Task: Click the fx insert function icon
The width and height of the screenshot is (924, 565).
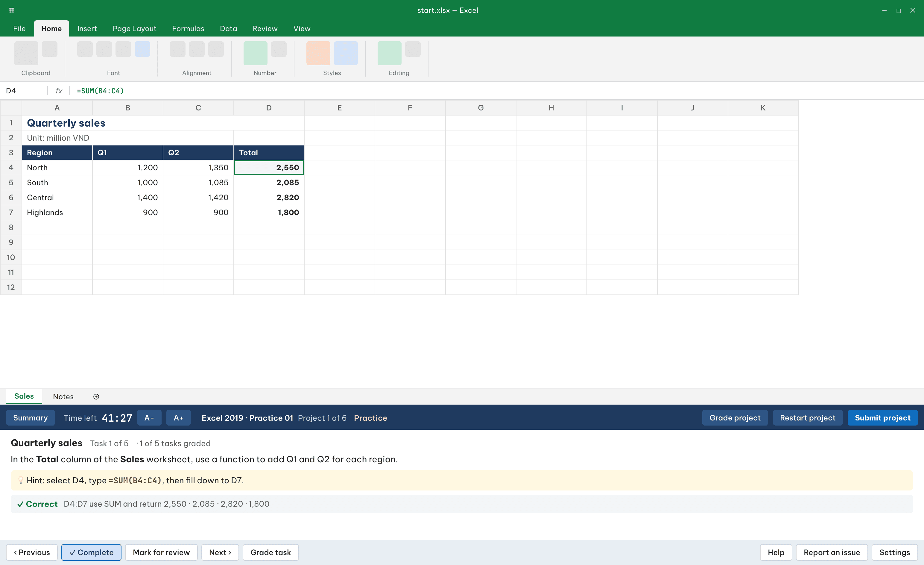Action: (59, 91)
